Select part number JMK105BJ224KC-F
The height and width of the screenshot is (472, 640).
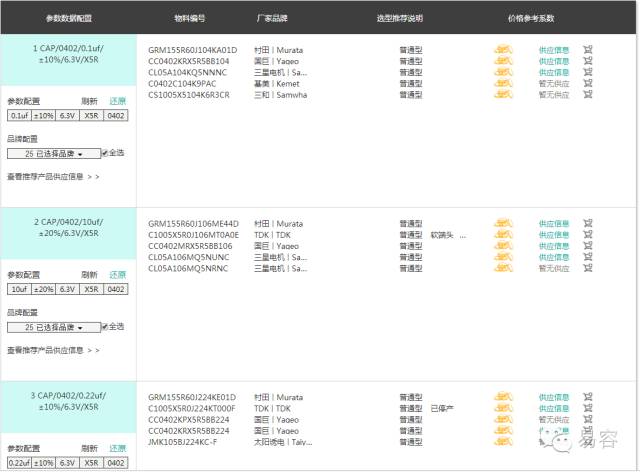coord(182,442)
